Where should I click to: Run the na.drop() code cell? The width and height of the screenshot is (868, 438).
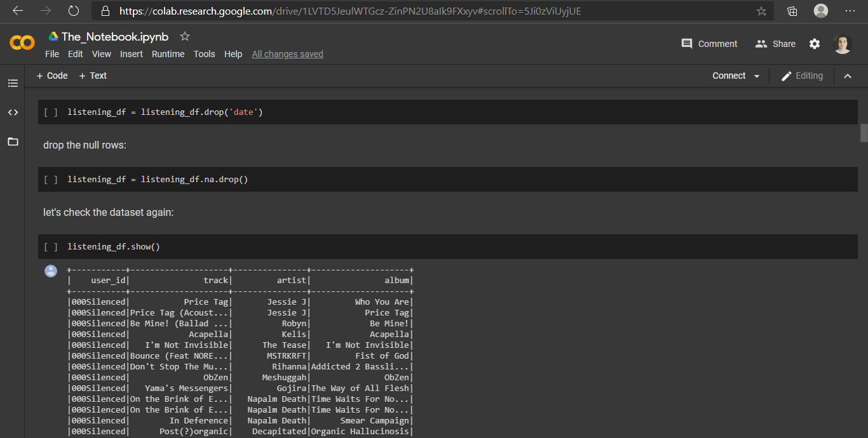tap(51, 180)
